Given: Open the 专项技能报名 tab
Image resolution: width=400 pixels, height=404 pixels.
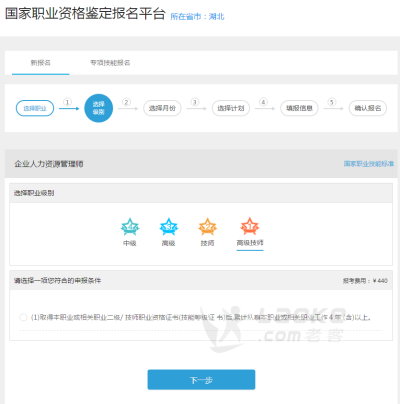Looking at the screenshot, I should pyautogui.click(x=110, y=63).
